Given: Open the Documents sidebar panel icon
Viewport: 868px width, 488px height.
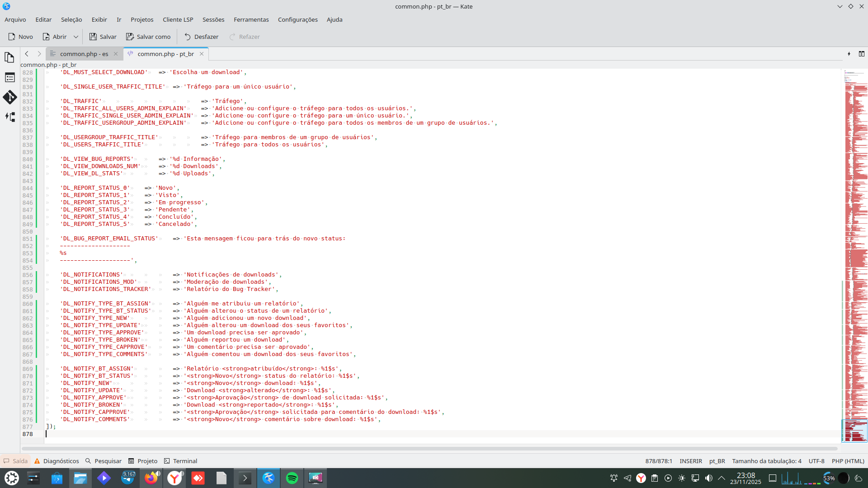Looking at the screenshot, I should (9, 57).
